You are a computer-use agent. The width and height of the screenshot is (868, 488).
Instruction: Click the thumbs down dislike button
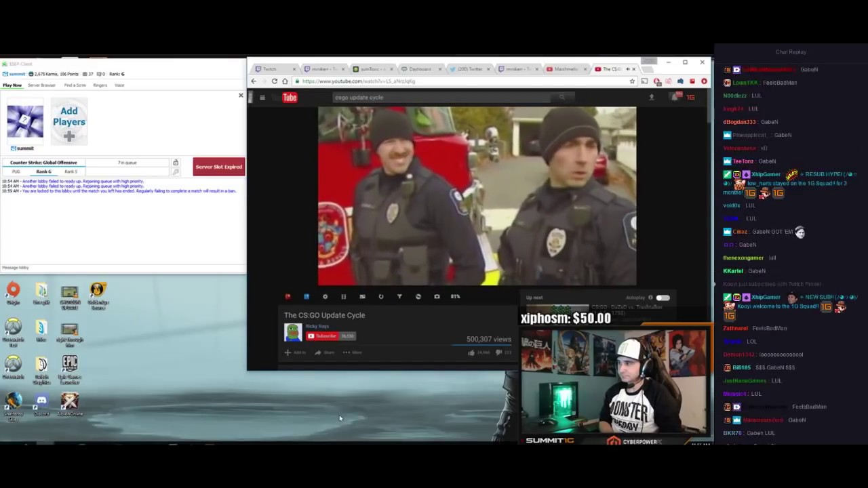tap(499, 352)
